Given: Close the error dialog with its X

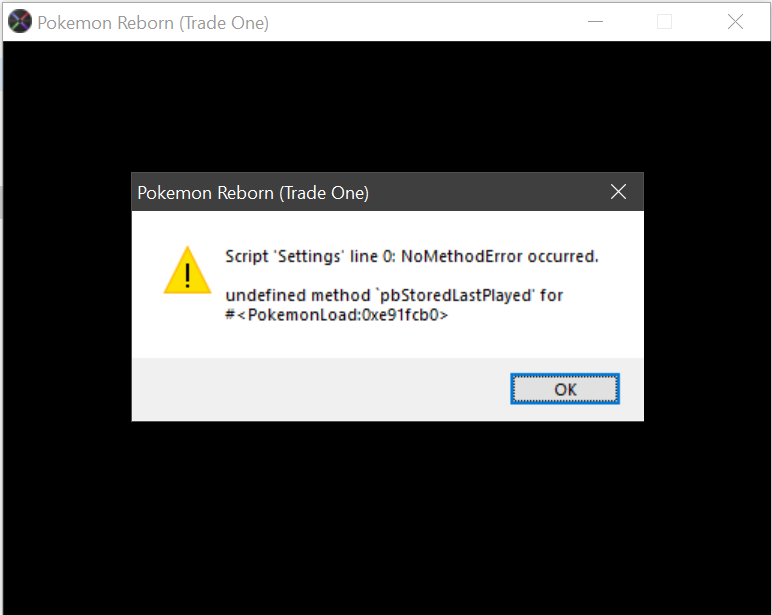Looking at the screenshot, I should [618, 192].
